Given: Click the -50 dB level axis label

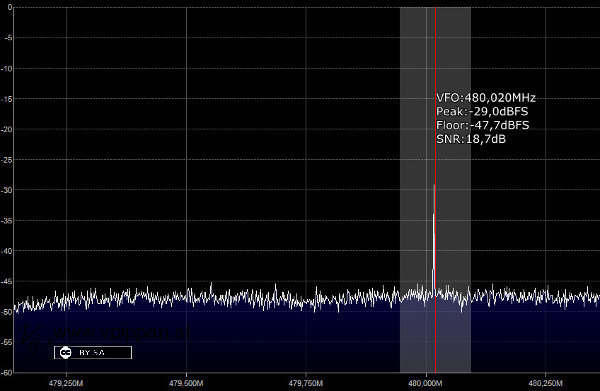Looking at the screenshot, I should 7,311.
